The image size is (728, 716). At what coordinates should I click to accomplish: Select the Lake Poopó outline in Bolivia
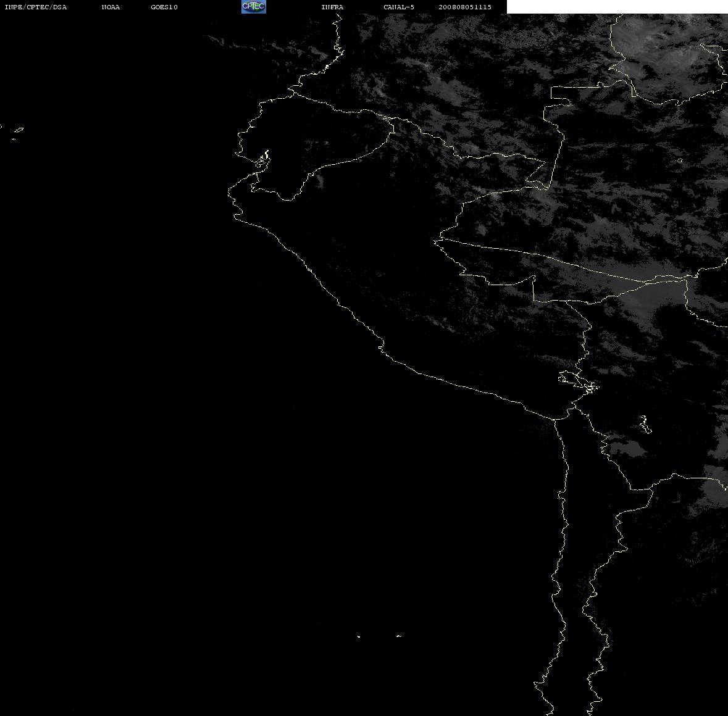(645, 424)
